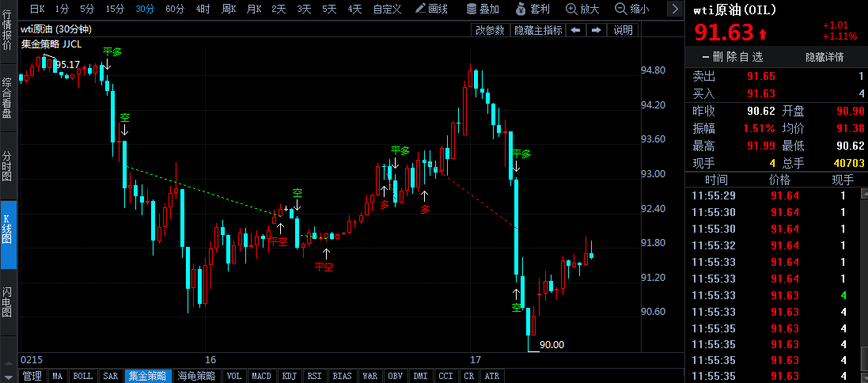Show the OBV indicator
868x383 pixels.
click(x=395, y=377)
